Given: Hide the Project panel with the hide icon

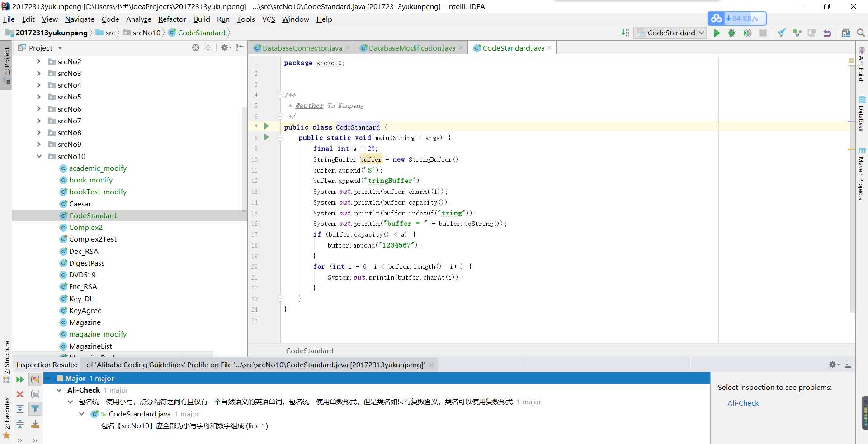Looking at the screenshot, I should [240, 47].
